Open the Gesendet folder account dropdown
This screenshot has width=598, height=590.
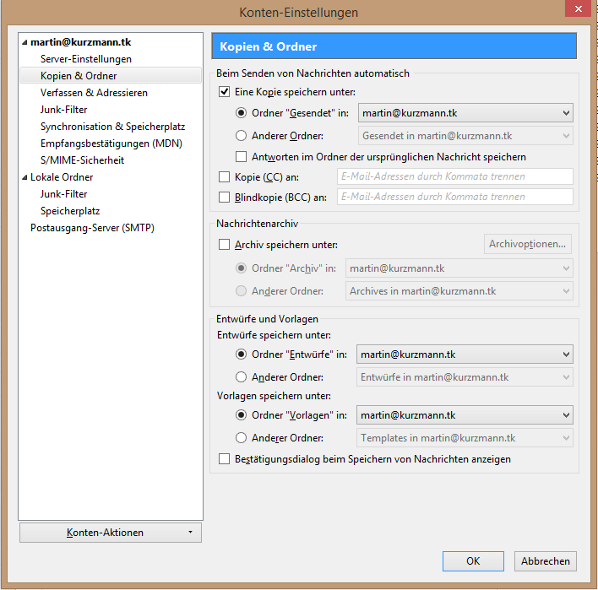[465, 113]
